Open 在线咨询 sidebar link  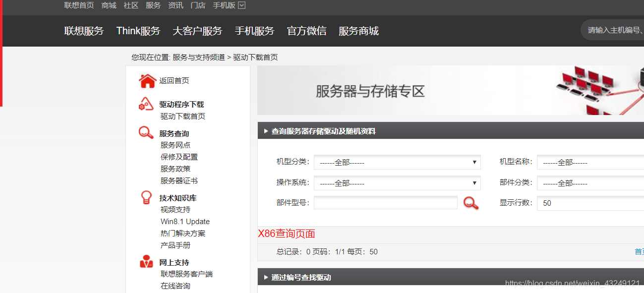coord(175,286)
